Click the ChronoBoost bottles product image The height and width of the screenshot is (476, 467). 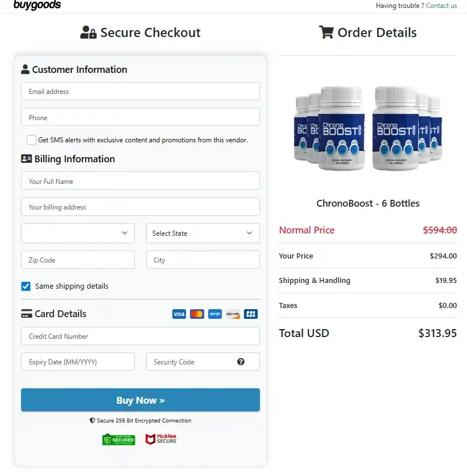pyautogui.click(x=367, y=130)
